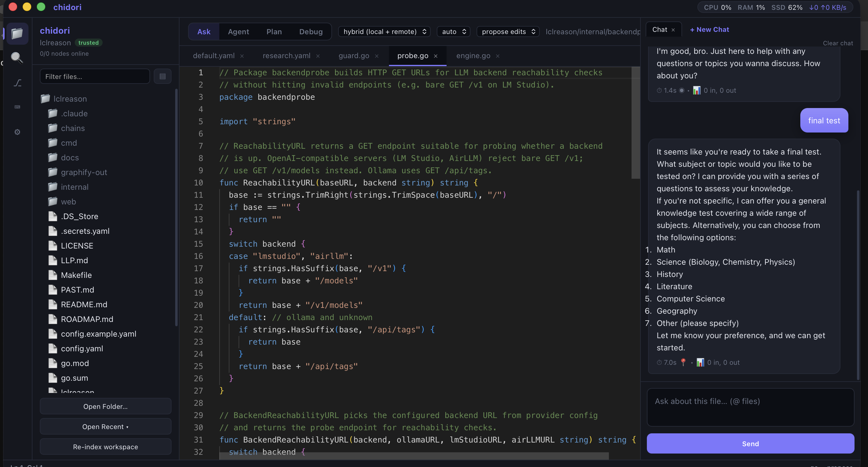This screenshot has height=467, width=868.
Task: Click the Makefile file icon
Action: point(53,275)
